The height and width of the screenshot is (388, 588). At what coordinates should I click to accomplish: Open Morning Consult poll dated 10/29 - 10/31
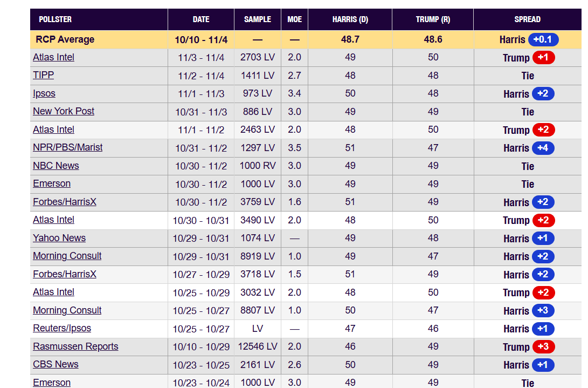point(67,256)
